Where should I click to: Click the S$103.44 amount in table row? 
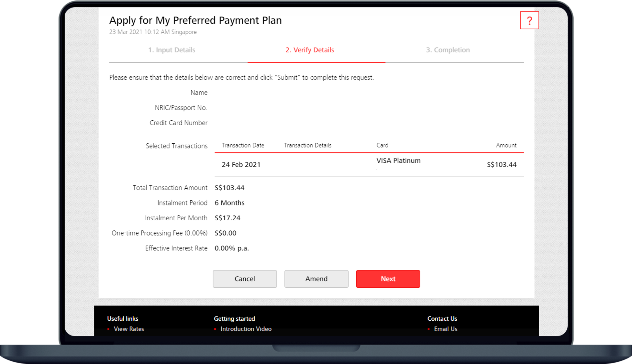tap(501, 164)
